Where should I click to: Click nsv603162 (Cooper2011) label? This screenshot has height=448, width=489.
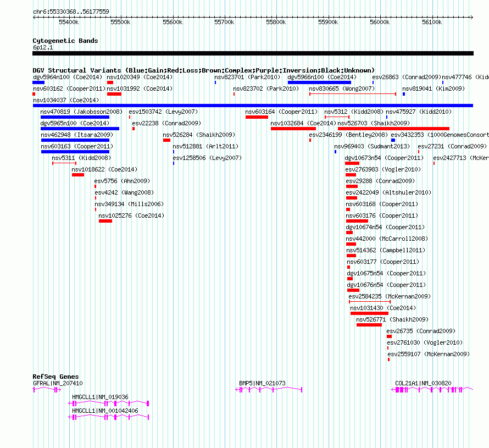click(x=69, y=89)
